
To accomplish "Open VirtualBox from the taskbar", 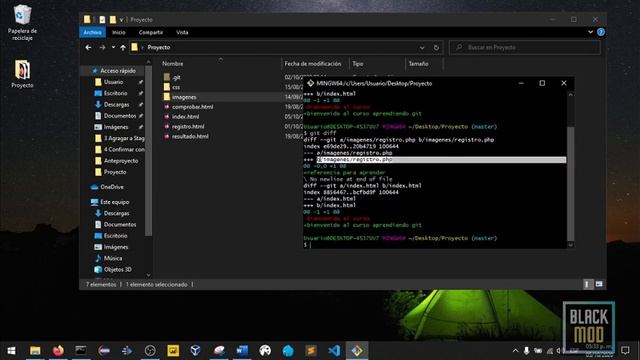I will [196, 351].
